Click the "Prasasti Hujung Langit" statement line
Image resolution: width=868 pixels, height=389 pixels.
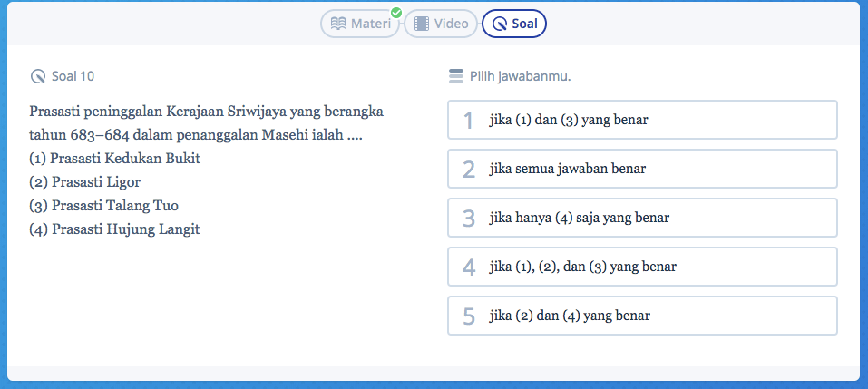pos(114,229)
